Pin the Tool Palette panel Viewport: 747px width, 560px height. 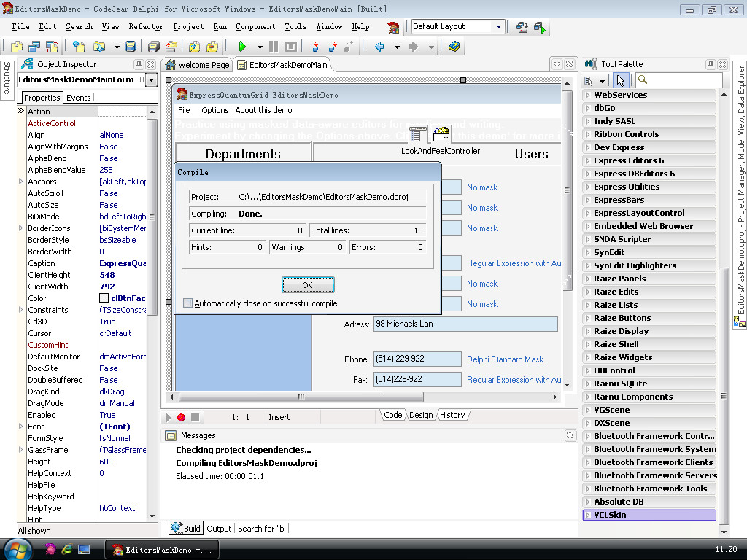711,64
